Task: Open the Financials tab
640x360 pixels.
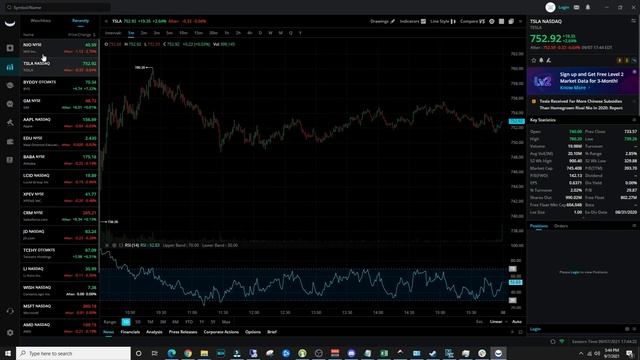Action: pos(130,332)
